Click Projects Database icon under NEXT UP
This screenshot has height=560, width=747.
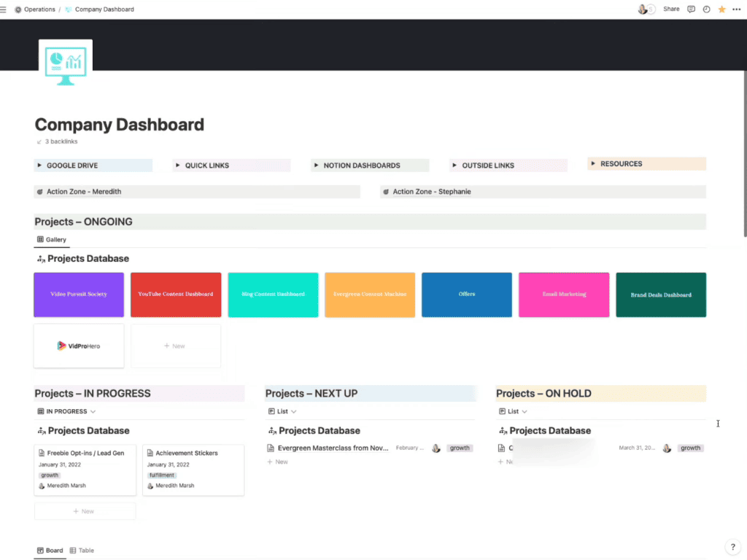click(x=273, y=431)
